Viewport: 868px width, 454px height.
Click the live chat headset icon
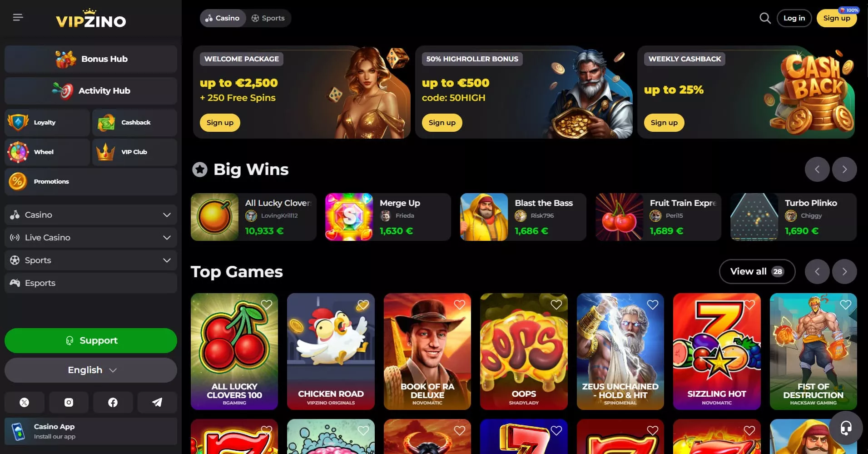point(846,428)
